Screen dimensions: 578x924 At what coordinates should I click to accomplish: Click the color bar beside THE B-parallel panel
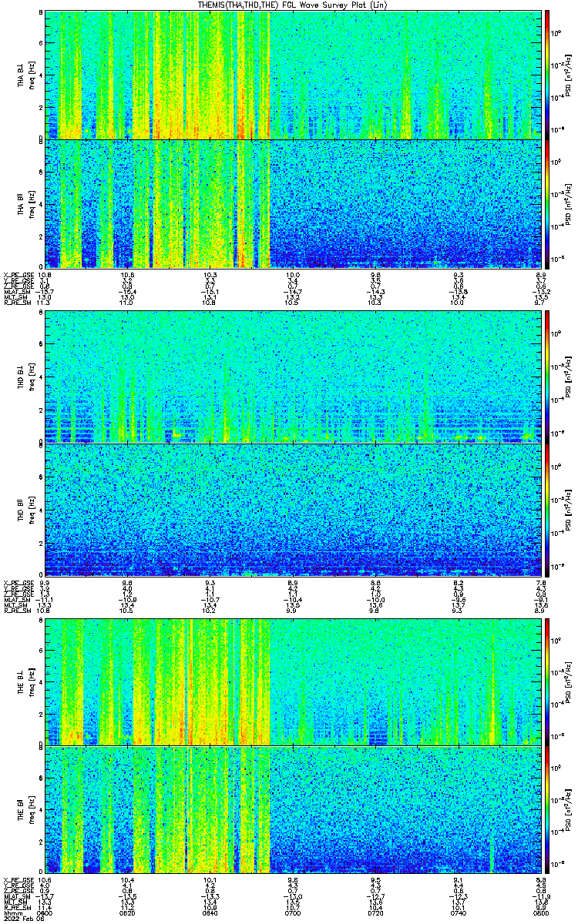548,809
